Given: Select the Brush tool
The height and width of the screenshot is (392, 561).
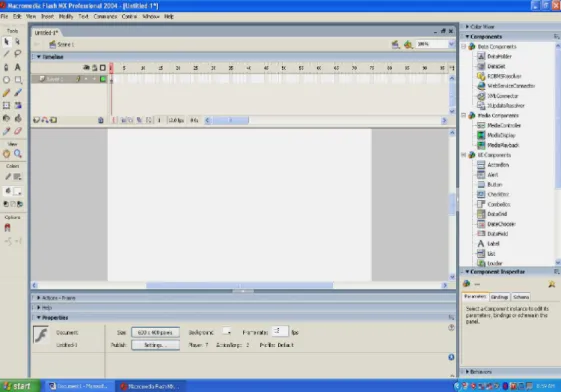Looking at the screenshot, I should pyautogui.click(x=18, y=93).
